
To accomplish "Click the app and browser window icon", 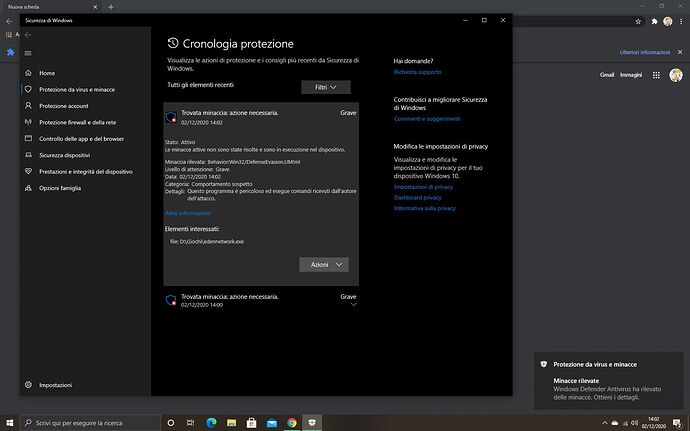I will [28, 138].
